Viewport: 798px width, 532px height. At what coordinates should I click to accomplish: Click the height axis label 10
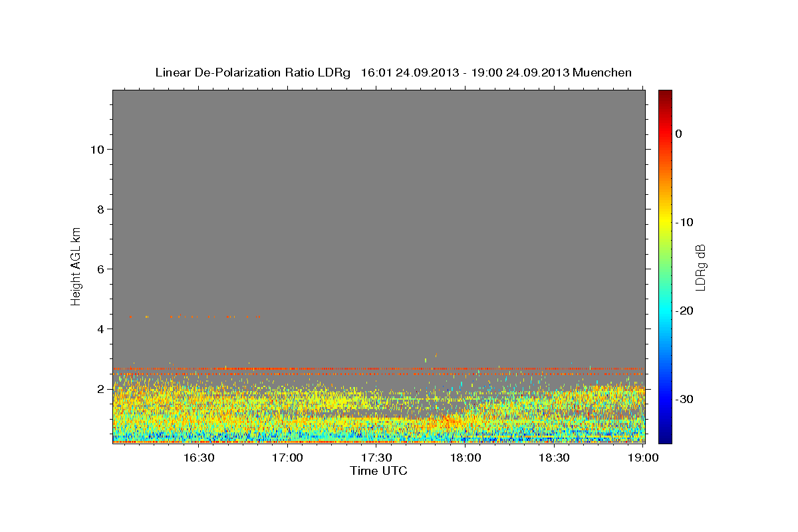pyautogui.click(x=97, y=150)
